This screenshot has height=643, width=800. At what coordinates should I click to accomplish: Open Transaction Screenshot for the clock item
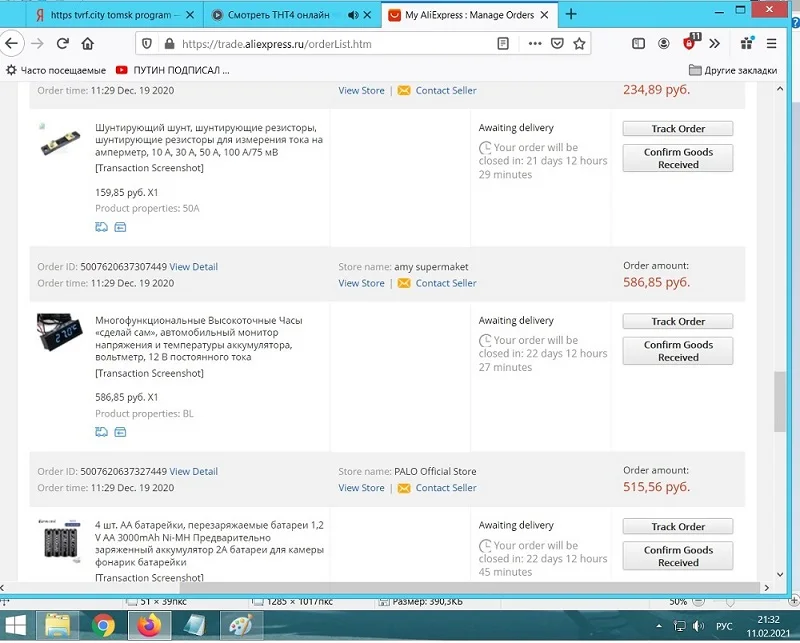click(149, 373)
